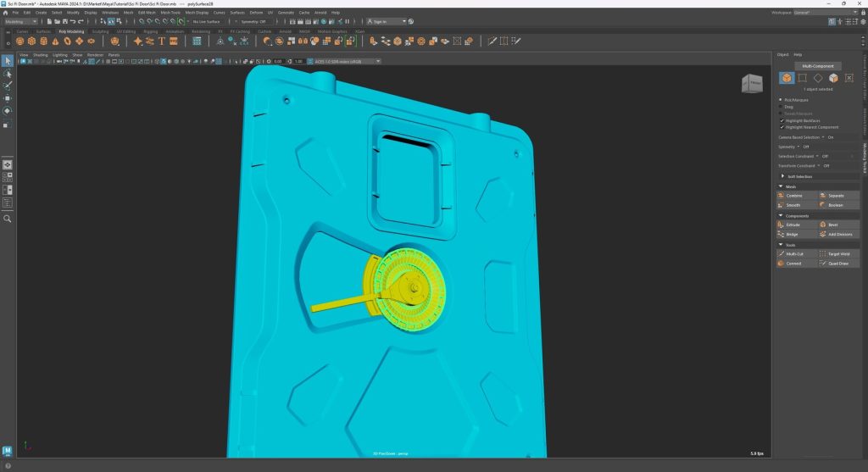The width and height of the screenshot is (868, 472).
Task: Select the Paint Selection tool in toolbox
Action: coord(7,86)
